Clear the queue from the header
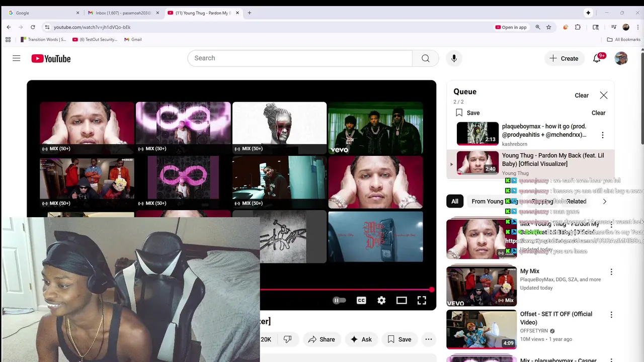 582,95
